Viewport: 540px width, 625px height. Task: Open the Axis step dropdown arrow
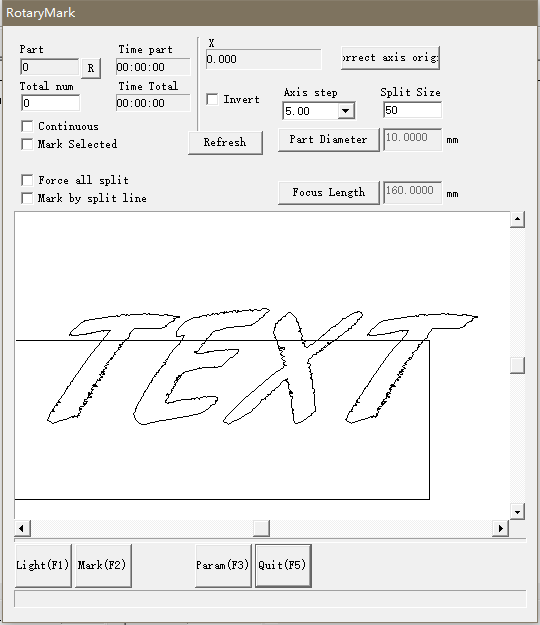[x=346, y=111]
